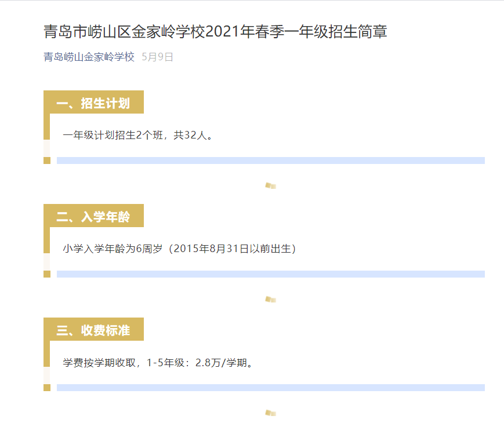Click the publish date 5月9日

[157, 57]
